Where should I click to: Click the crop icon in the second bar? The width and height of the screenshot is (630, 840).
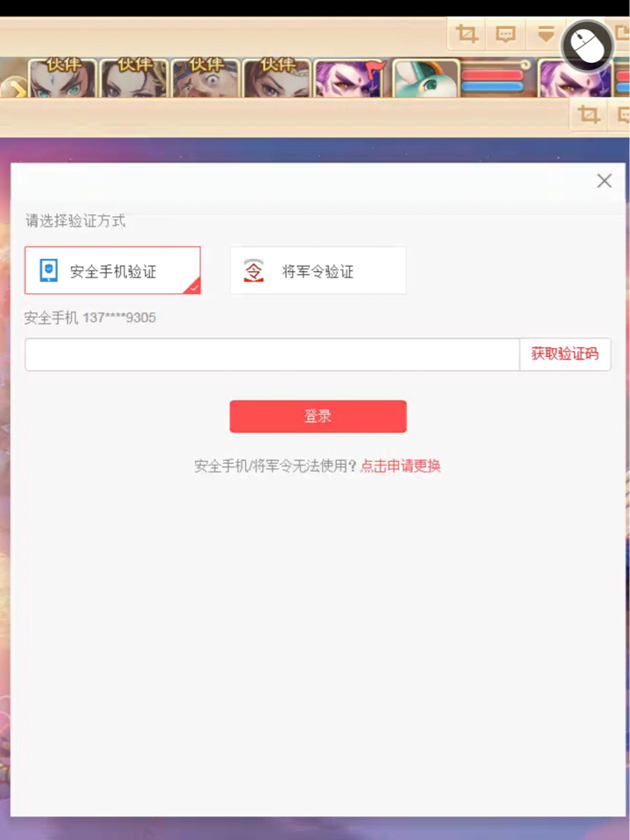[x=589, y=114]
